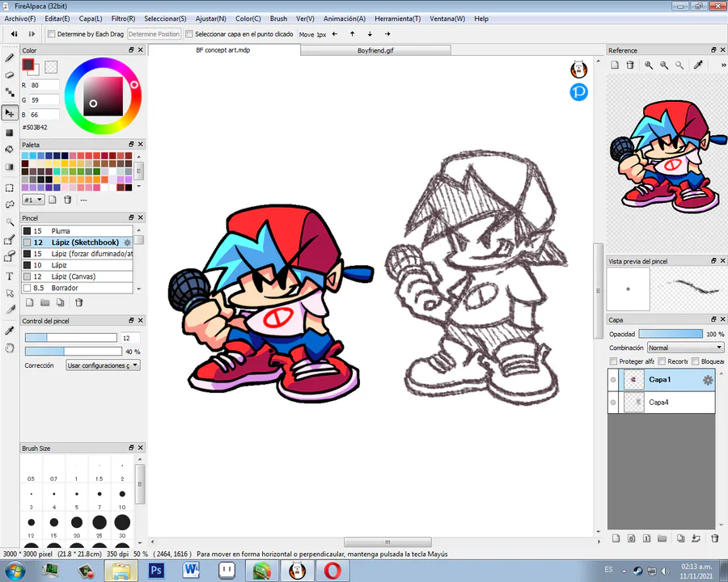Pick the Hand pan tool

point(10,348)
